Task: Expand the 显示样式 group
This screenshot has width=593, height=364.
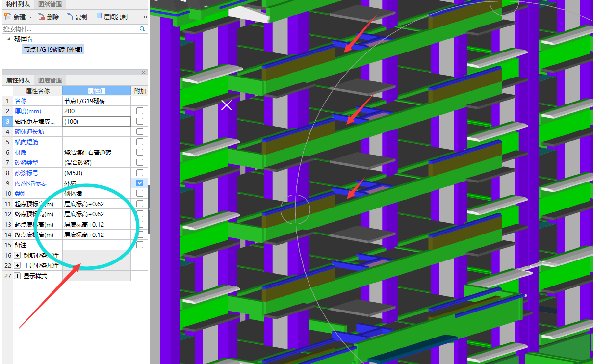Action: coord(18,276)
